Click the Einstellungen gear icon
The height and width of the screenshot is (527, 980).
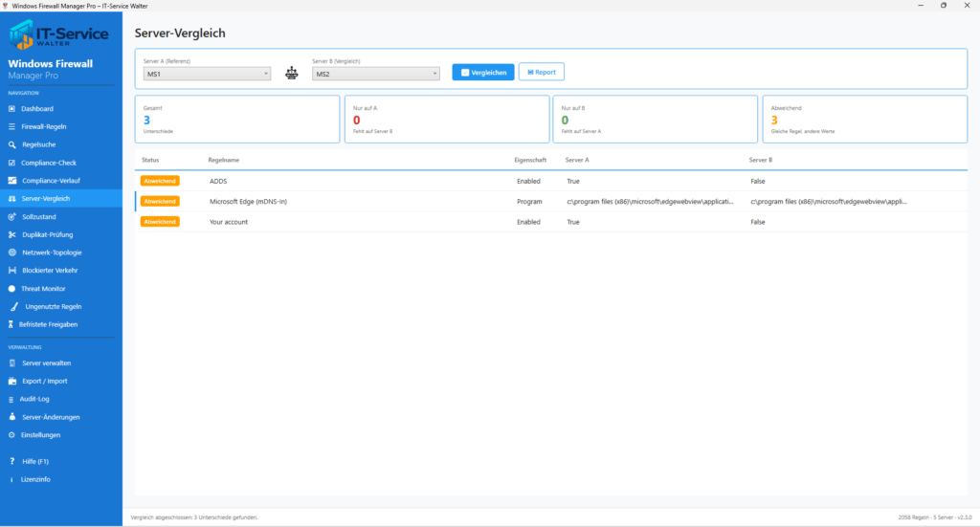pos(11,435)
